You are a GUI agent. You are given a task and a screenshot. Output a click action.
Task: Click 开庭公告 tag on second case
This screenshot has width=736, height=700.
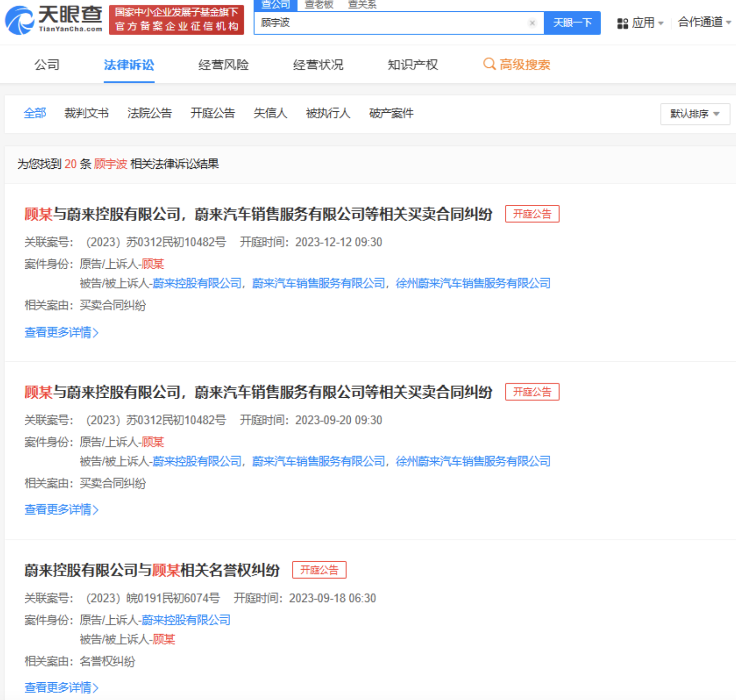(x=532, y=392)
